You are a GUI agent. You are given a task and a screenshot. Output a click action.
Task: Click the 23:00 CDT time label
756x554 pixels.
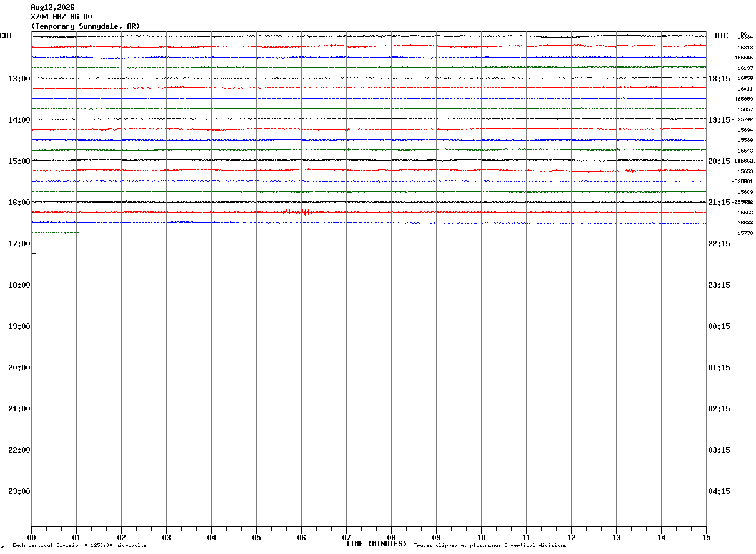click(x=19, y=491)
